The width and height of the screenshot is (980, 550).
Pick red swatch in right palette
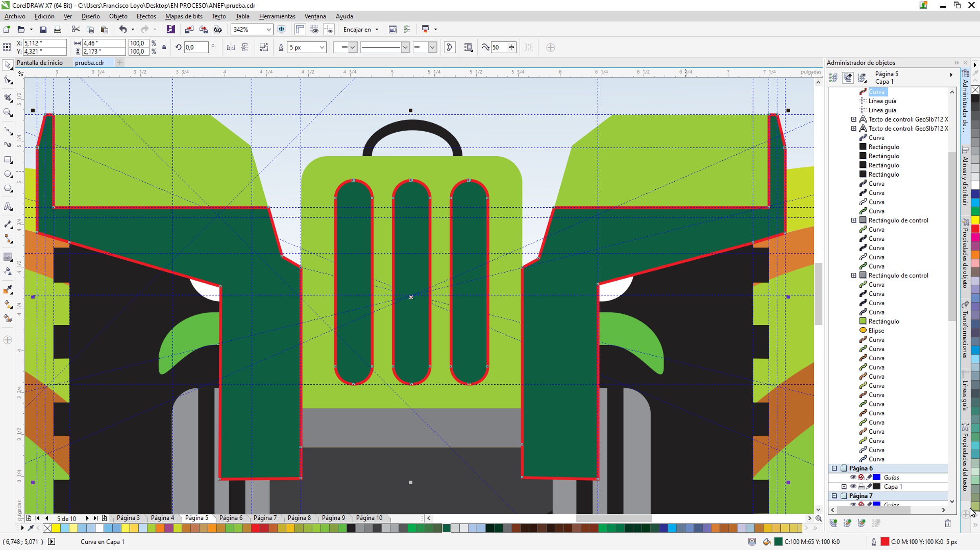(x=975, y=229)
